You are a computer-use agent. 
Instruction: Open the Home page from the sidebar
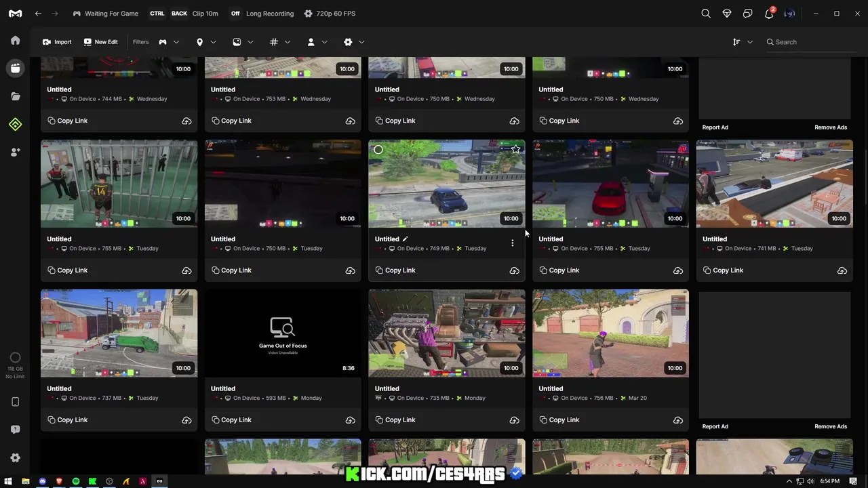(15, 41)
